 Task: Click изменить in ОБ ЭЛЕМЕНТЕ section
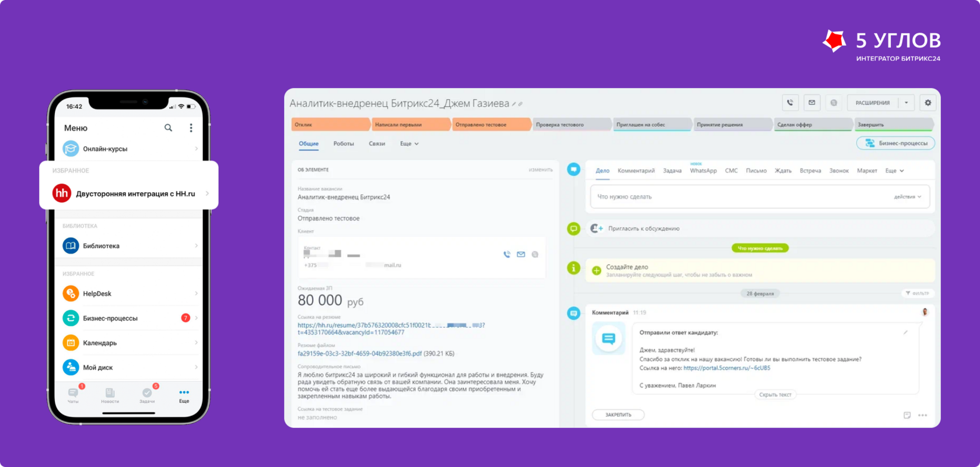pos(541,170)
